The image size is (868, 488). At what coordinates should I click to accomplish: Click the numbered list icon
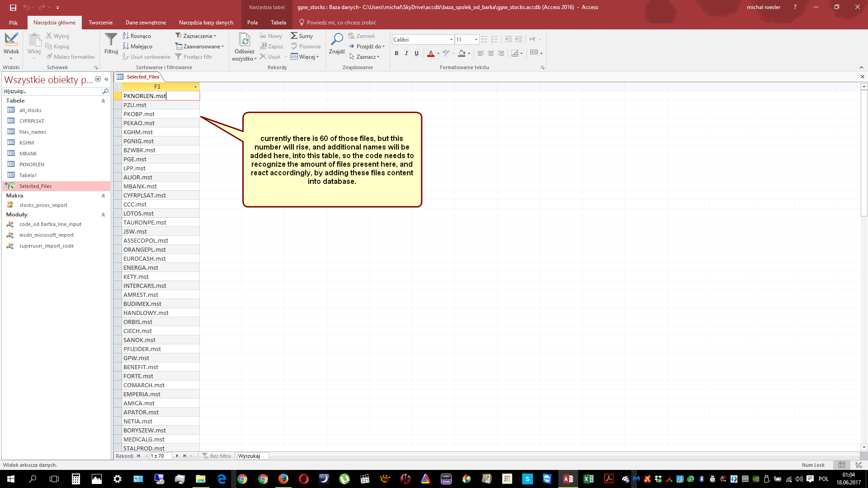click(494, 39)
